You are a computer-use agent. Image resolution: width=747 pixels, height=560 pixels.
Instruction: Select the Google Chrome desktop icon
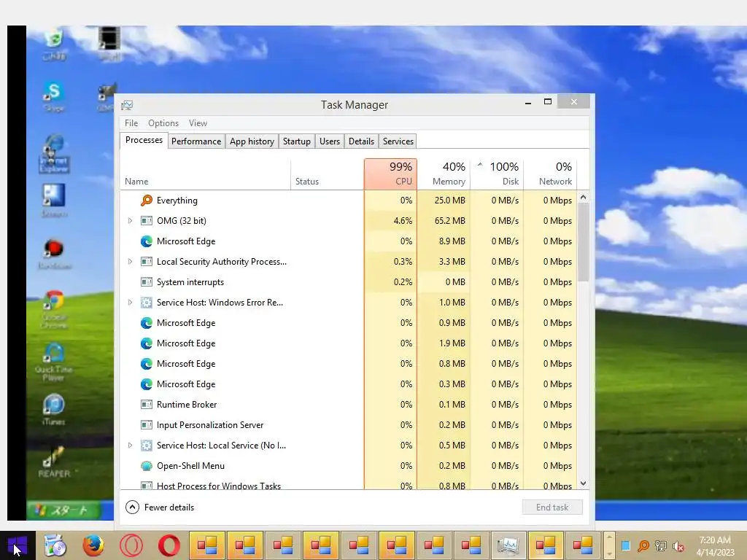coord(54,310)
